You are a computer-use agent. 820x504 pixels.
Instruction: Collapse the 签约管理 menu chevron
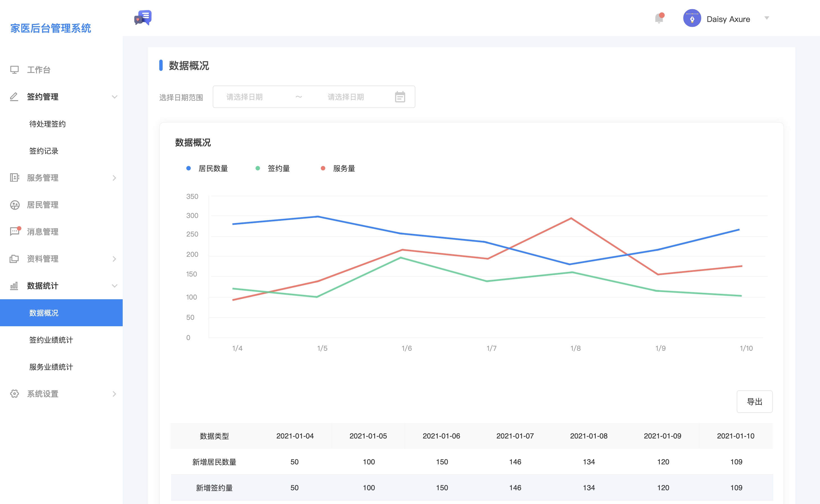pyautogui.click(x=114, y=97)
